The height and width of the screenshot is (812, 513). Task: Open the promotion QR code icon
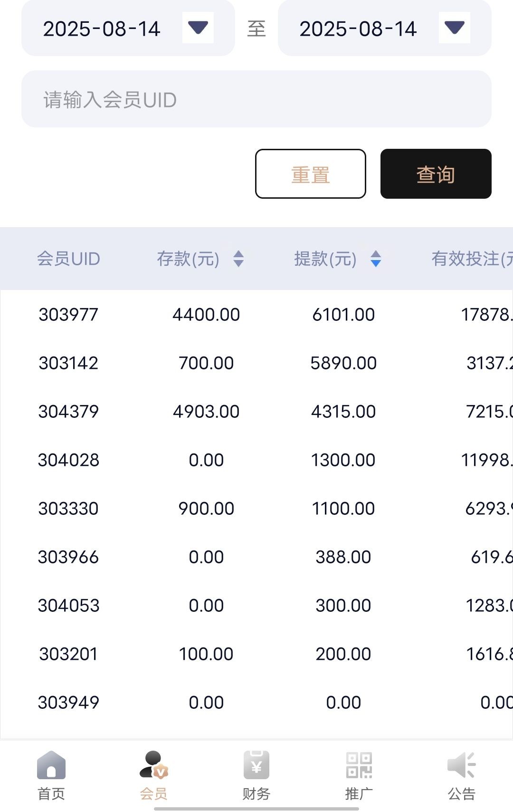(x=359, y=765)
